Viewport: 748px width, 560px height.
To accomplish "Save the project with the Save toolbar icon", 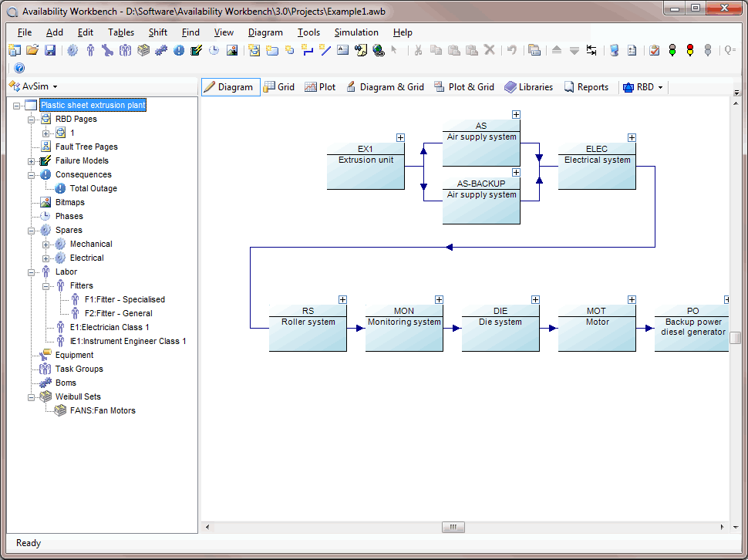I will point(49,49).
